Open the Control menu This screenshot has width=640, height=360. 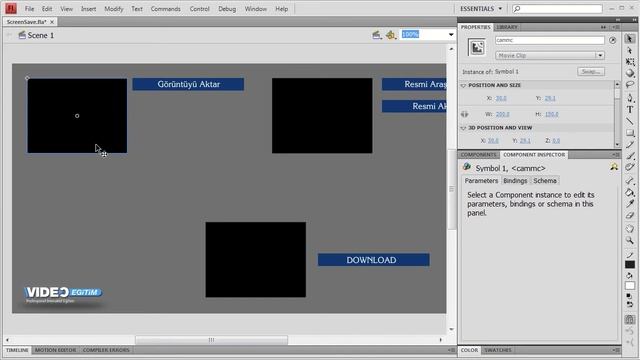199,9
